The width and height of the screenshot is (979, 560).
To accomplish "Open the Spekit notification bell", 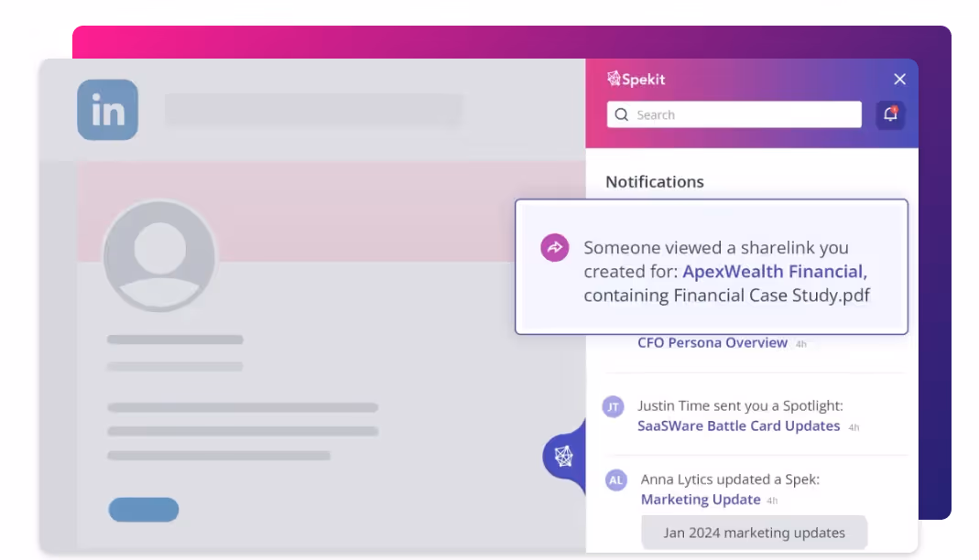I will coord(890,114).
